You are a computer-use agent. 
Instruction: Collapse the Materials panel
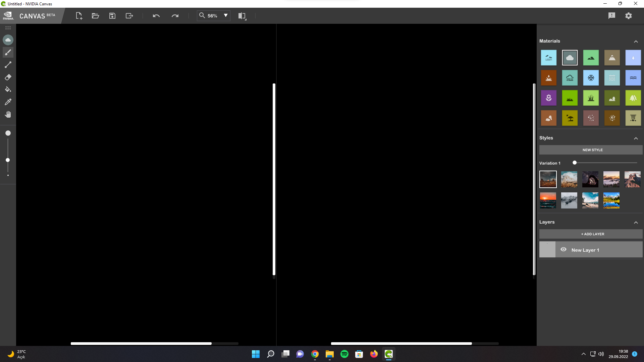click(636, 41)
